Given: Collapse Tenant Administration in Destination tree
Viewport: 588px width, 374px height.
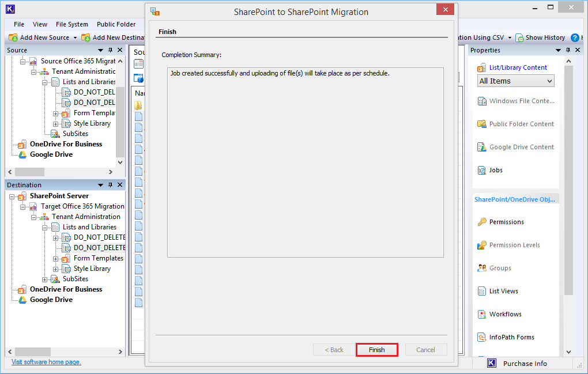Looking at the screenshot, I should 34,217.
